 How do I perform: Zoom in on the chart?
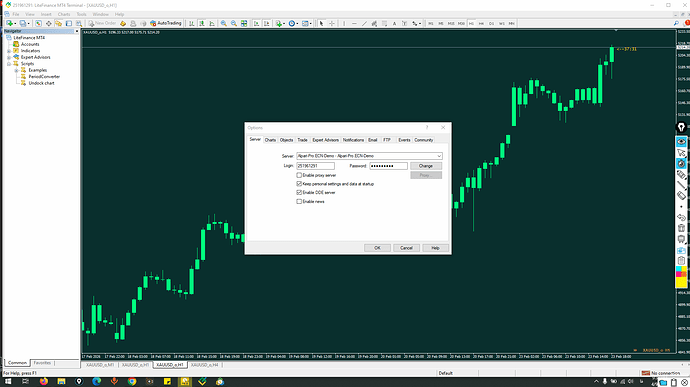pyautogui.click(x=224, y=23)
